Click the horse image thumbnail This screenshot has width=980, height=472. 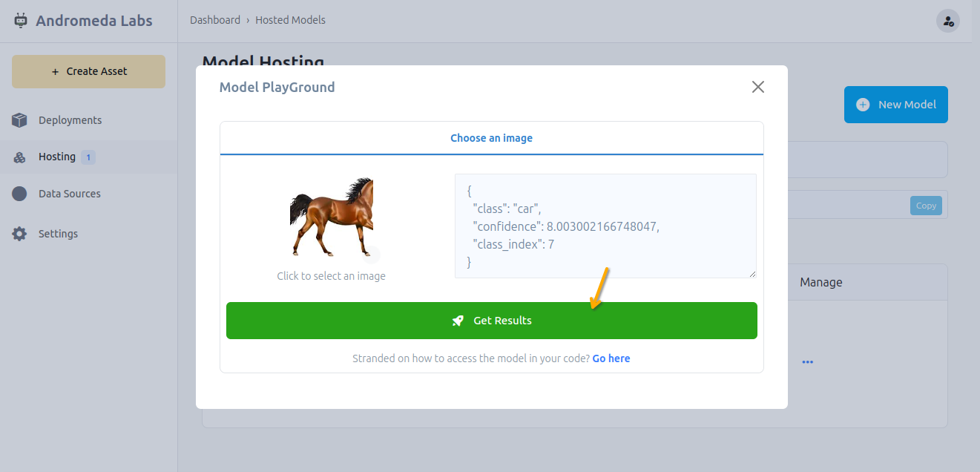coord(331,217)
